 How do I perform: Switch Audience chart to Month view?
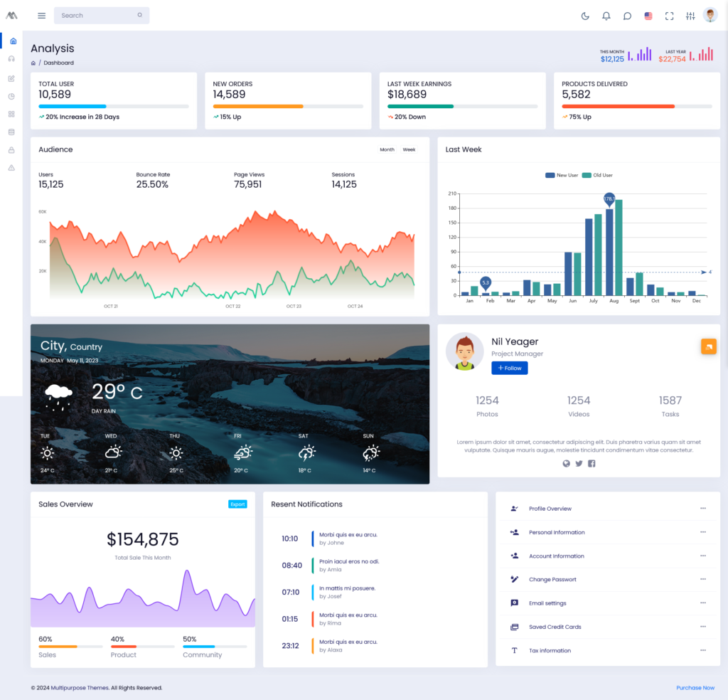[387, 150]
